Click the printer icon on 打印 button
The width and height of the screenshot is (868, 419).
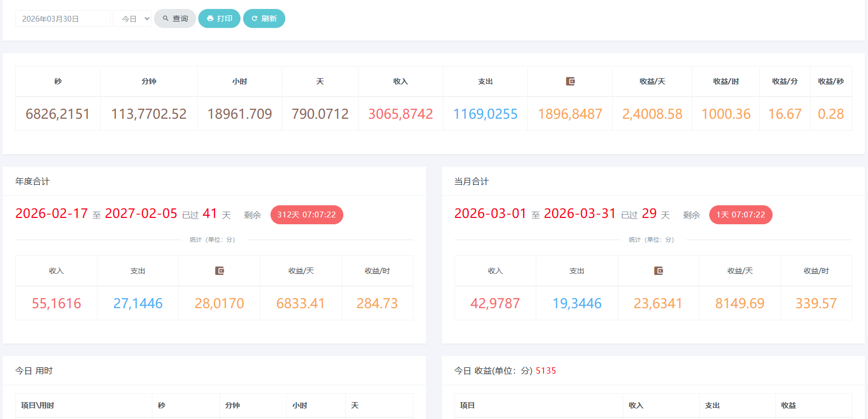pyautogui.click(x=210, y=18)
